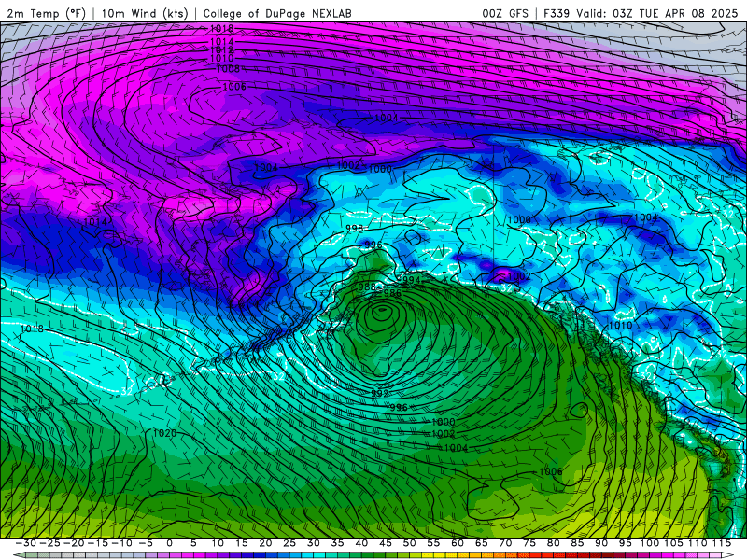
Task: Click the 90 value on temperature scale
Action: (601, 543)
